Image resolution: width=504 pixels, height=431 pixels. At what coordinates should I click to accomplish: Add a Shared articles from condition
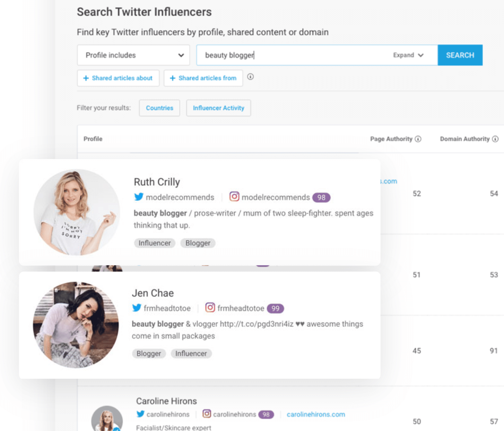click(203, 78)
